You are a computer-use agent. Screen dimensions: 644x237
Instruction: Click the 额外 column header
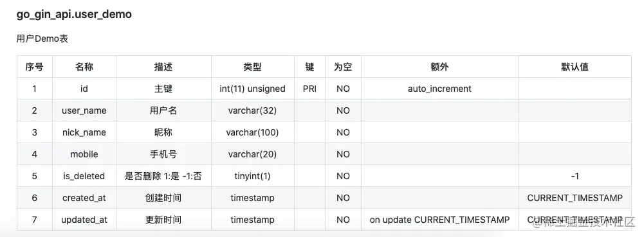pos(440,67)
